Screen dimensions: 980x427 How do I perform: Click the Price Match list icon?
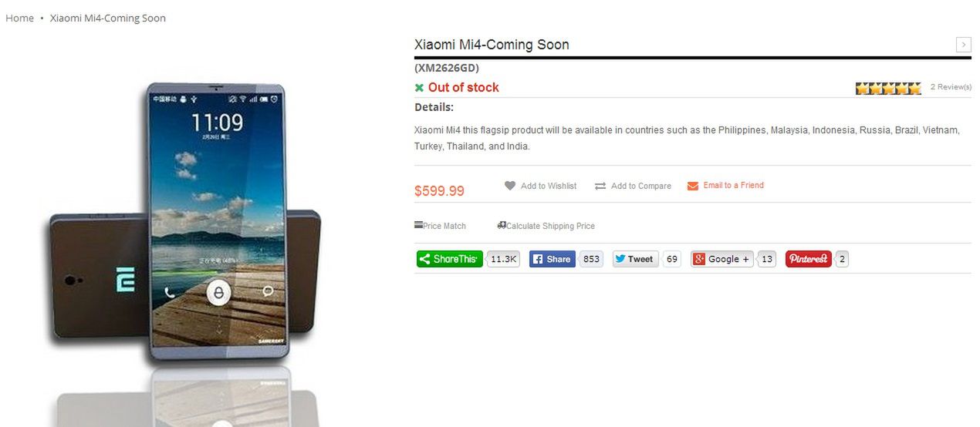[418, 225]
